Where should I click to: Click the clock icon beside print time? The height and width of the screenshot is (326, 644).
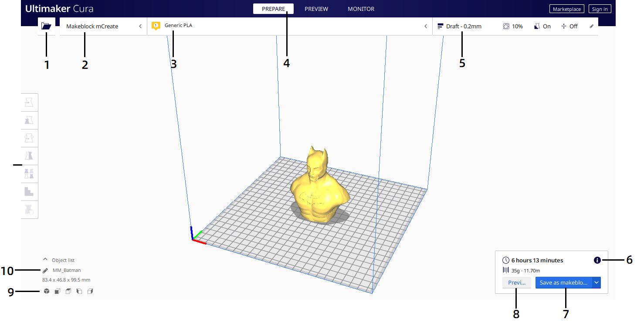pyautogui.click(x=506, y=260)
